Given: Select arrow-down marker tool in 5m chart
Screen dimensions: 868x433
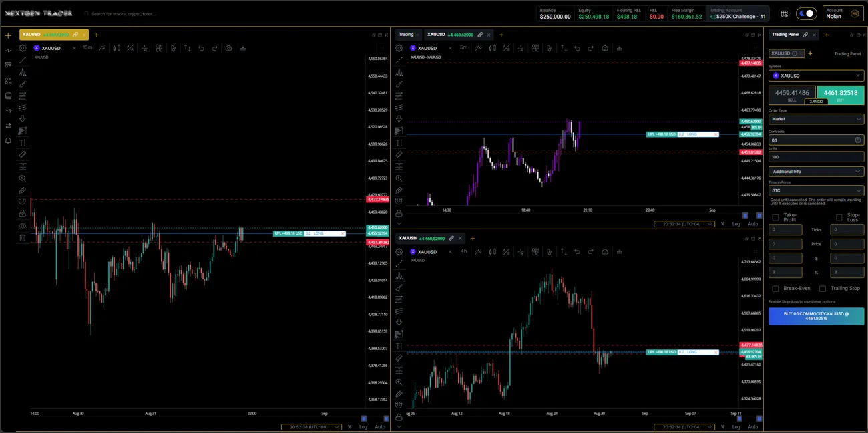Looking at the screenshot, I should tap(399, 119).
